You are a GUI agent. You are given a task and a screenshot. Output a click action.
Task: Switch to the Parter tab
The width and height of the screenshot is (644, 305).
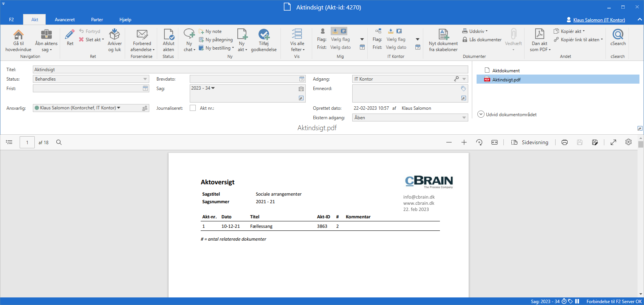(97, 20)
